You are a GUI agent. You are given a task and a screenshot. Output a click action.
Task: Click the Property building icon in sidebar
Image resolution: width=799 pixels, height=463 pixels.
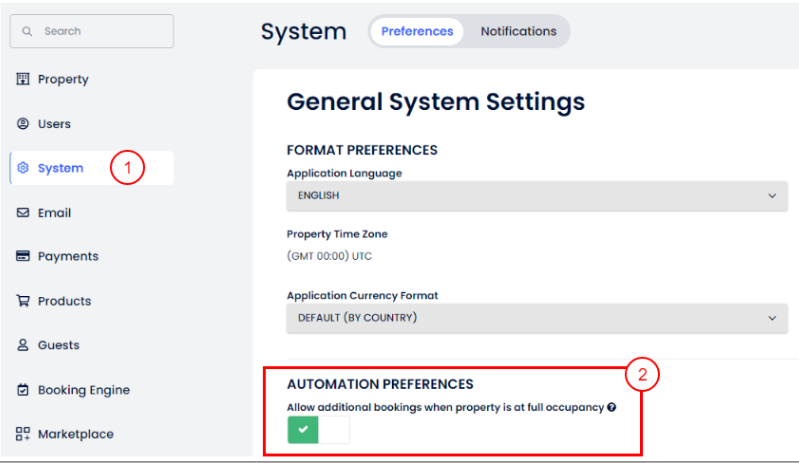coord(23,79)
